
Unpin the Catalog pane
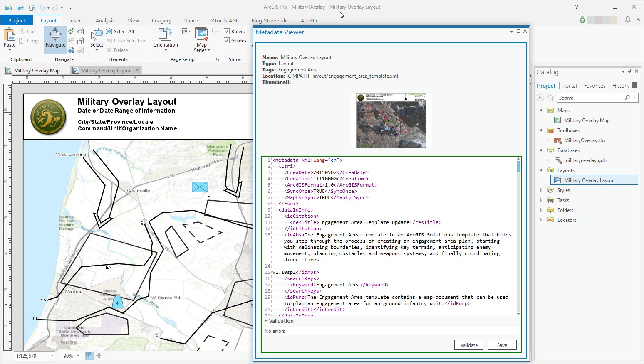[x=629, y=71]
